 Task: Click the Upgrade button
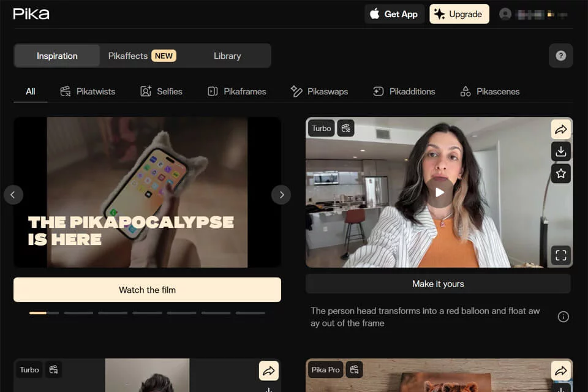[459, 14]
